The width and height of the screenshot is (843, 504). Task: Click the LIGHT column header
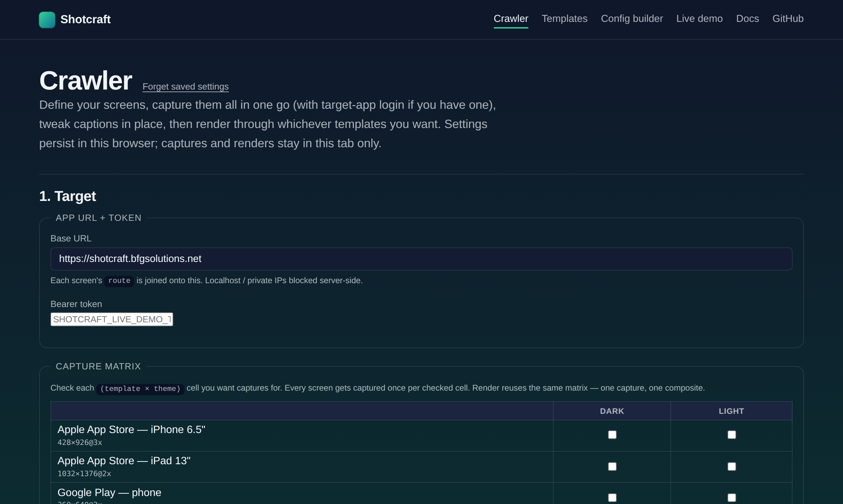[x=731, y=411]
